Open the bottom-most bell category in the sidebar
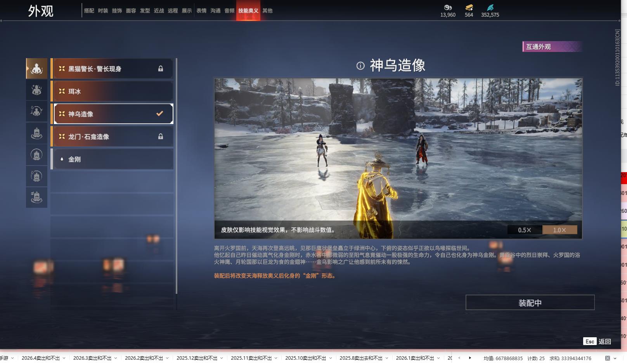This screenshot has width=627, height=364. pyautogui.click(x=36, y=197)
